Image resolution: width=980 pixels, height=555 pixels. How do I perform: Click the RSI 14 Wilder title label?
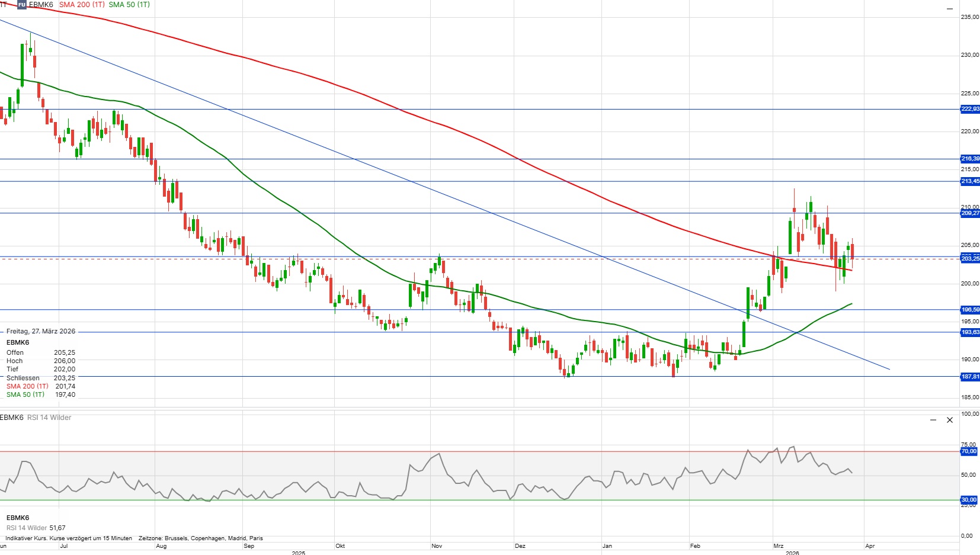pyautogui.click(x=49, y=418)
